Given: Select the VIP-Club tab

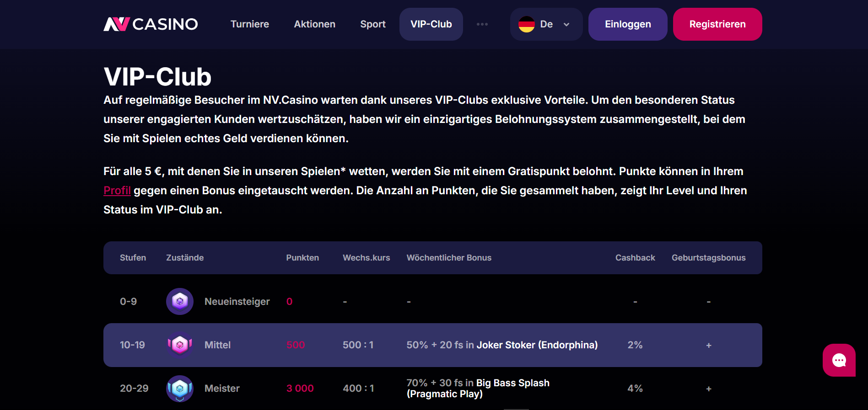Looking at the screenshot, I should click(431, 24).
